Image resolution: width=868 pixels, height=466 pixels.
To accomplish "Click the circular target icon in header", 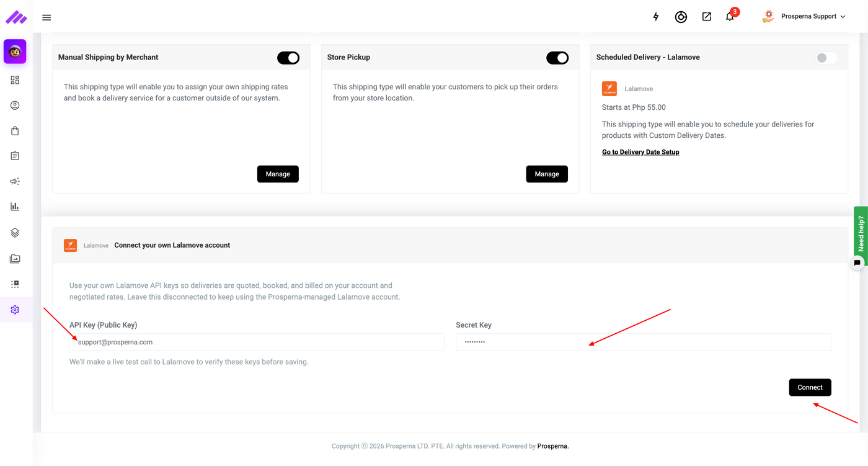I will tap(681, 17).
